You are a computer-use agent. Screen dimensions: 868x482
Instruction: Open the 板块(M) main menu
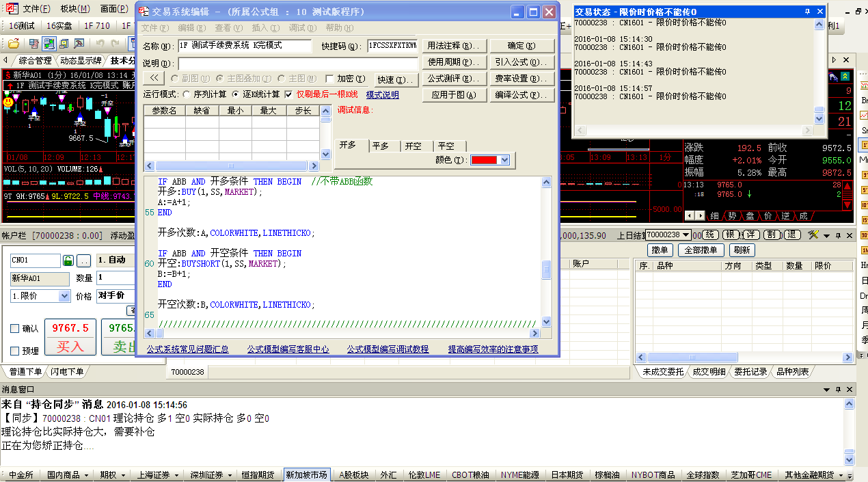(75, 9)
